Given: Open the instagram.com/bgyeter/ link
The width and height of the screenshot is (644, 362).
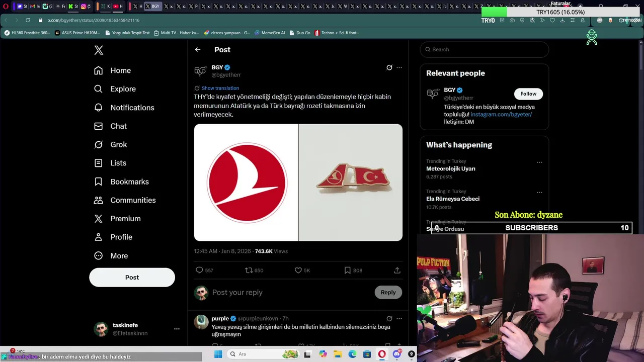Looking at the screenshot, I should point(501,115).
